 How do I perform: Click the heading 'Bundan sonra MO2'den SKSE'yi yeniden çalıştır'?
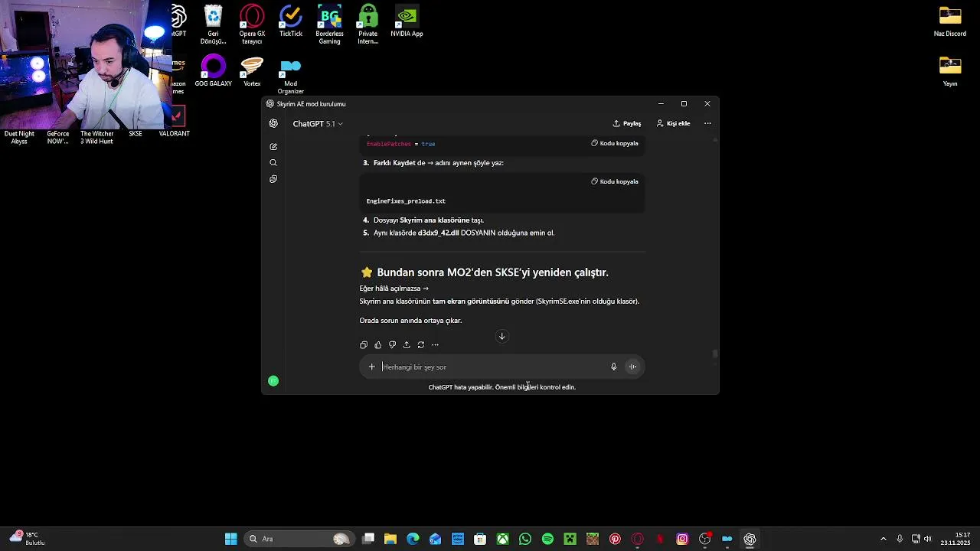coord(492,272)
